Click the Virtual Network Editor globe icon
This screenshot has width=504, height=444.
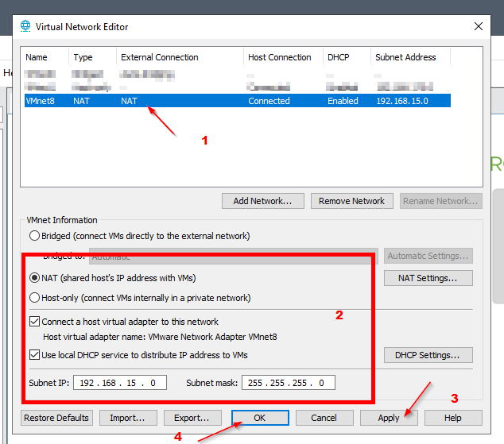[x=25, y=26]
